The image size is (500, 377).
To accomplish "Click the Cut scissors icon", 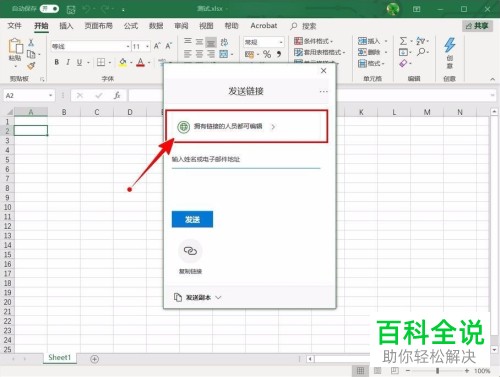I will coord(31,42).
